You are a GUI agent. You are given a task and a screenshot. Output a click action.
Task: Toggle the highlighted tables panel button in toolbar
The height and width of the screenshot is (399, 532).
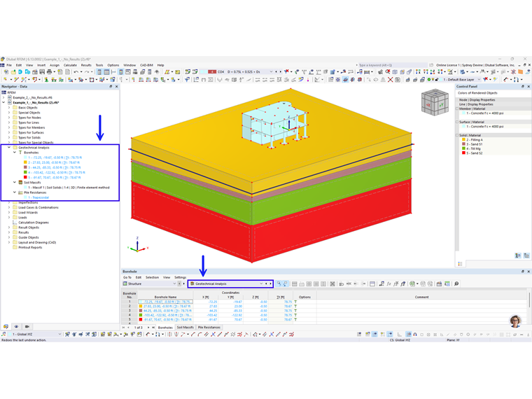[x=106, y=72]
